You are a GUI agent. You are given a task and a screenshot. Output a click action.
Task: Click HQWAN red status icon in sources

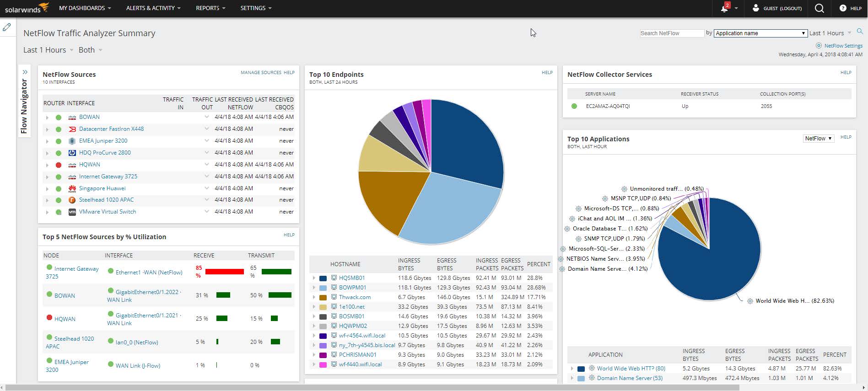(x=59, y=165)
